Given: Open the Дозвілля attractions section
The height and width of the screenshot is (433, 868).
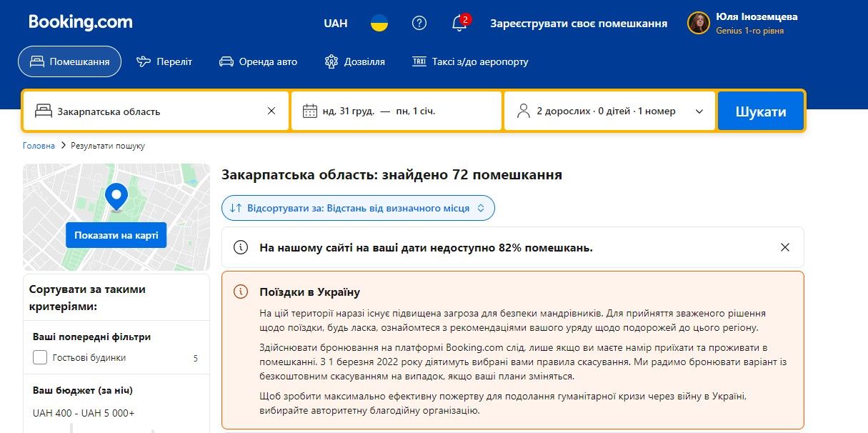Looking at the screenshot, I should point(355,61).
